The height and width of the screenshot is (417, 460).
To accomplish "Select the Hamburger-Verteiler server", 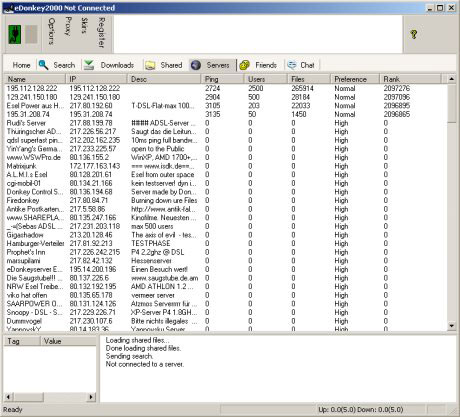I will pyautogui.click(x=225, y=243).
